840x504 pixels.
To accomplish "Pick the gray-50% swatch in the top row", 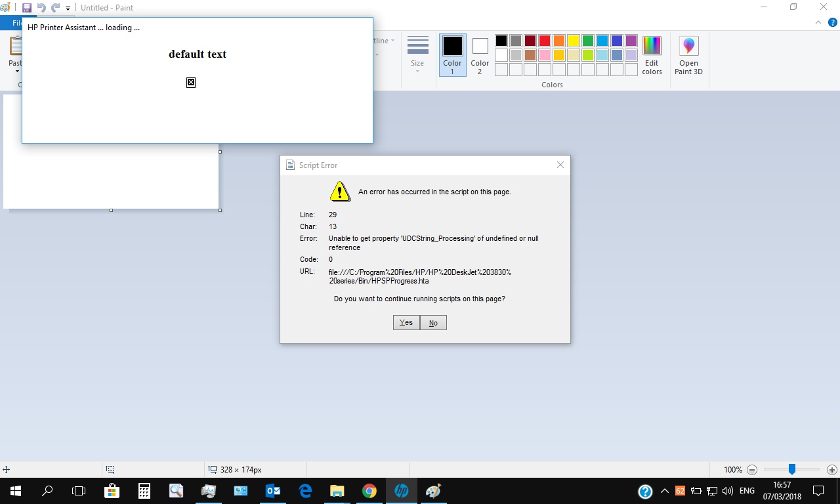I will tap(516, 41).
